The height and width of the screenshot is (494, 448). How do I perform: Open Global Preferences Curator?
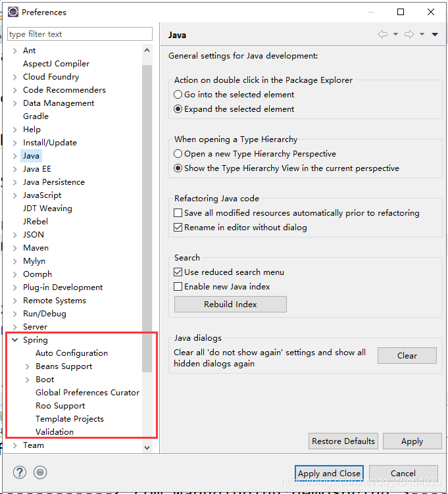tap(87, 393)
